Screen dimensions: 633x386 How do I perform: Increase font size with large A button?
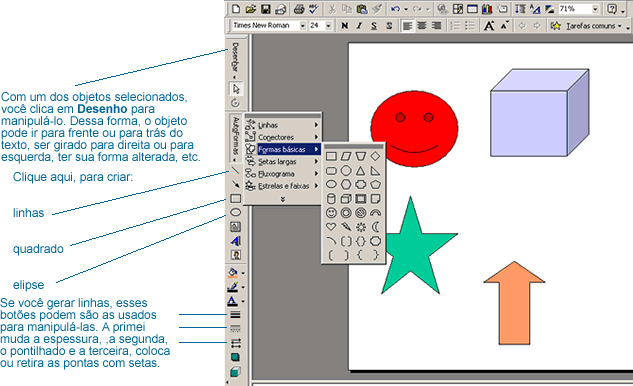point(489,25)
